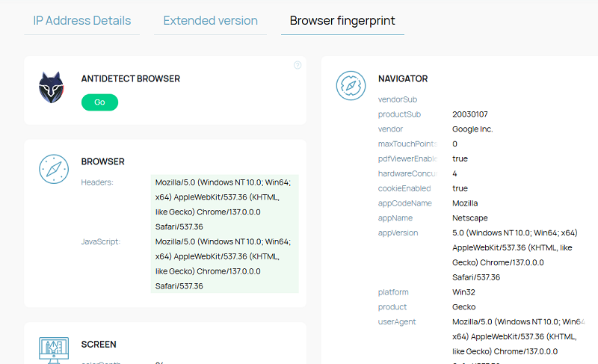
Task: Click the cookieEnabled label
Action: tap(404, 188)
